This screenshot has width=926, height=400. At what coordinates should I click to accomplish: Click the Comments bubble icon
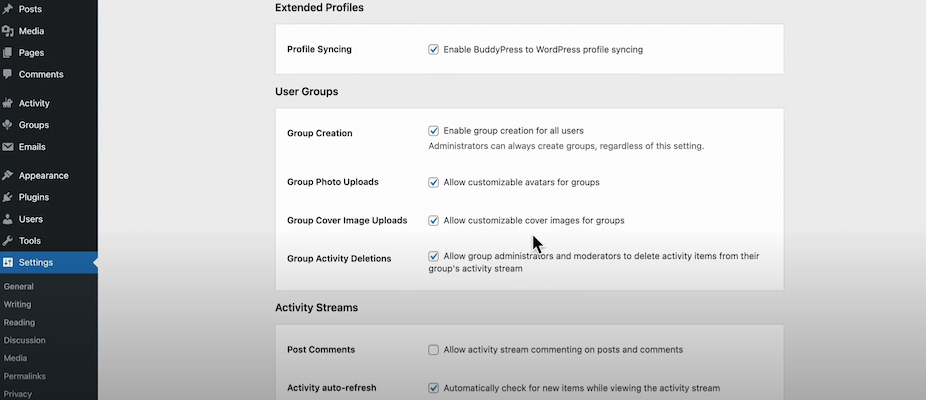8,74
